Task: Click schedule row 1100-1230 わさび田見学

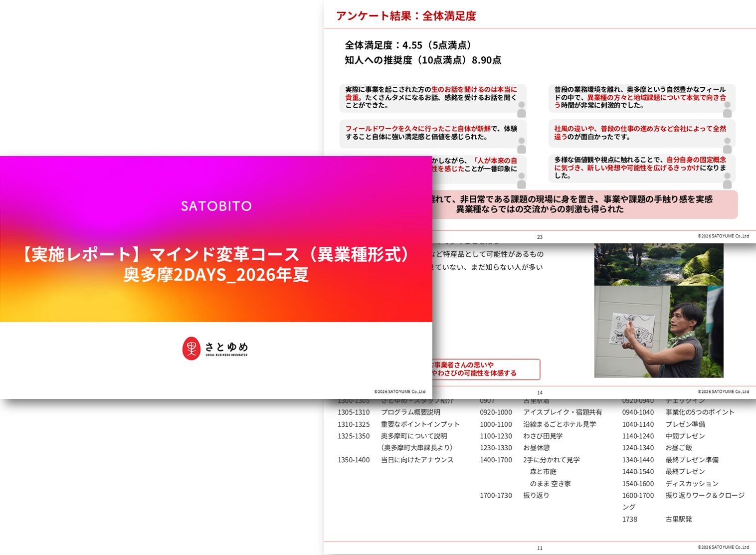Action: tap(522, 436)
